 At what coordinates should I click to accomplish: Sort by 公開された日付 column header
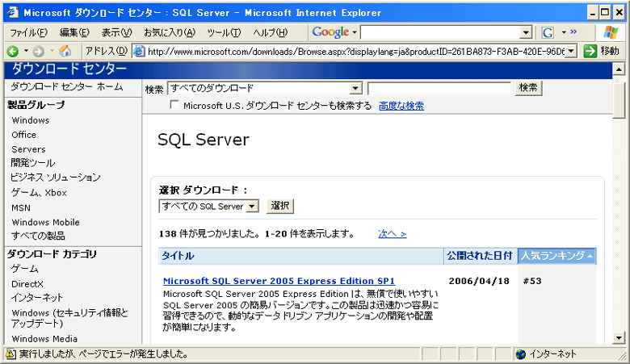(480, 256)
